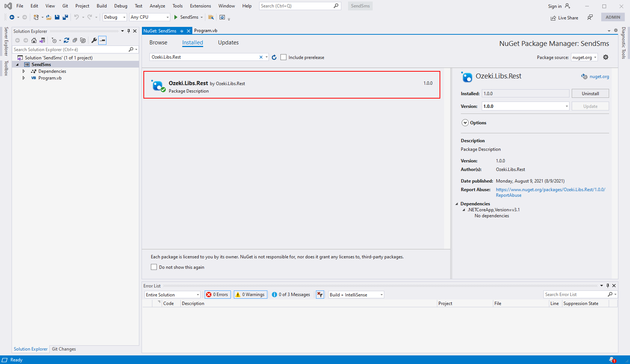Switch views icon in Solution Explorer
The image size is (630, 364).
tap(42, 40)
